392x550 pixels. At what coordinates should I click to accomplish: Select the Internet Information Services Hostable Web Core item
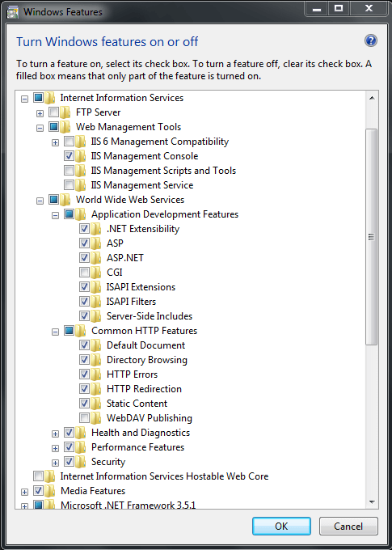click(164, 476)
